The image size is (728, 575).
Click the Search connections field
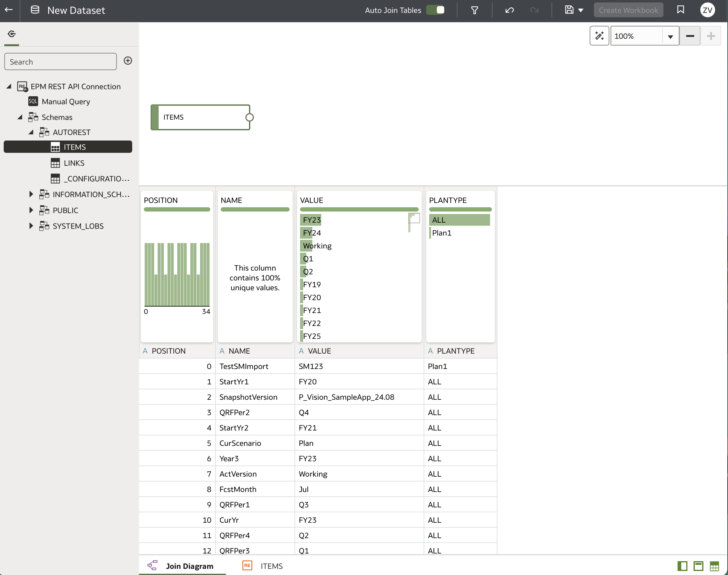61,61
